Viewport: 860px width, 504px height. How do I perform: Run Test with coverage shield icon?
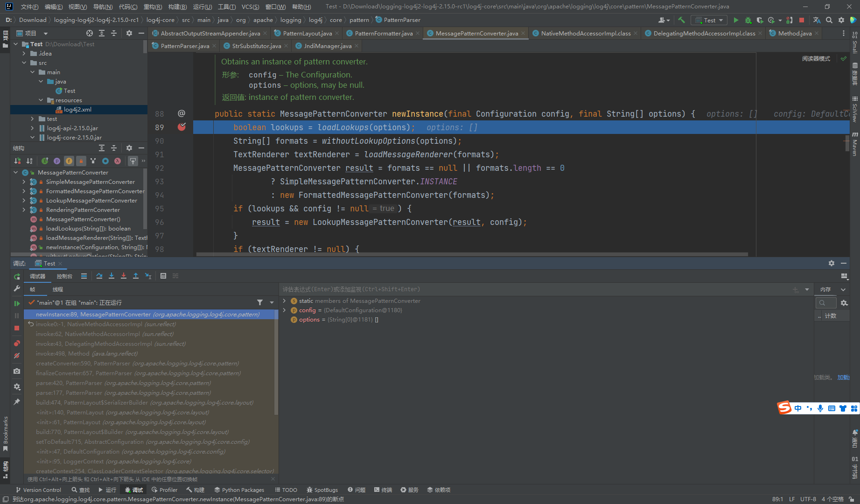coord(760,20)
